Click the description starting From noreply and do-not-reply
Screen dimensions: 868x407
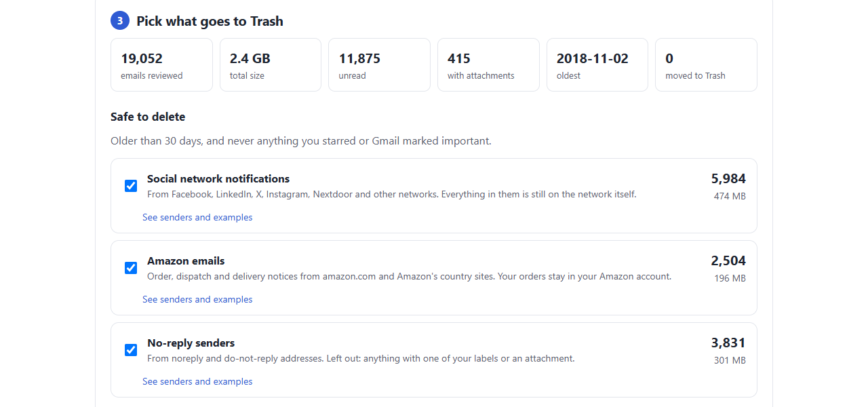tap(361, 358)
